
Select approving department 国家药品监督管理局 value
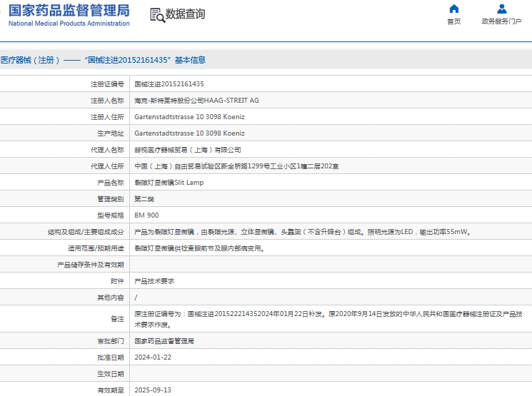(x=164, y=341)
